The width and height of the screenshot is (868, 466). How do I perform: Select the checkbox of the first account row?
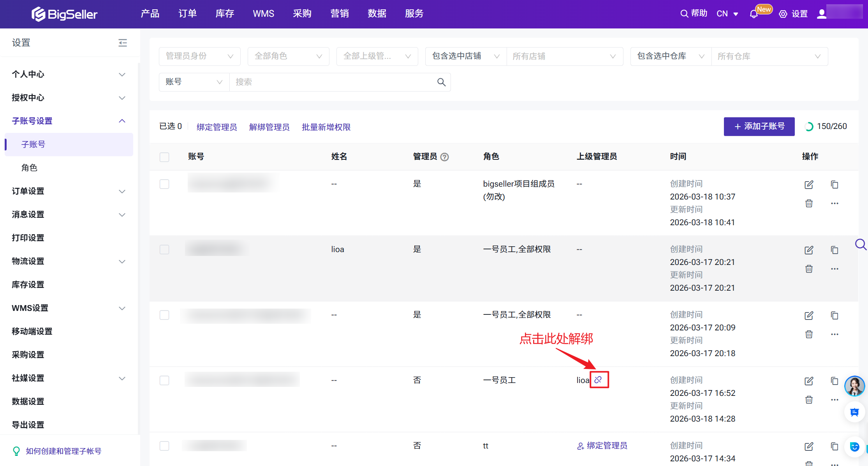point(164,184)
